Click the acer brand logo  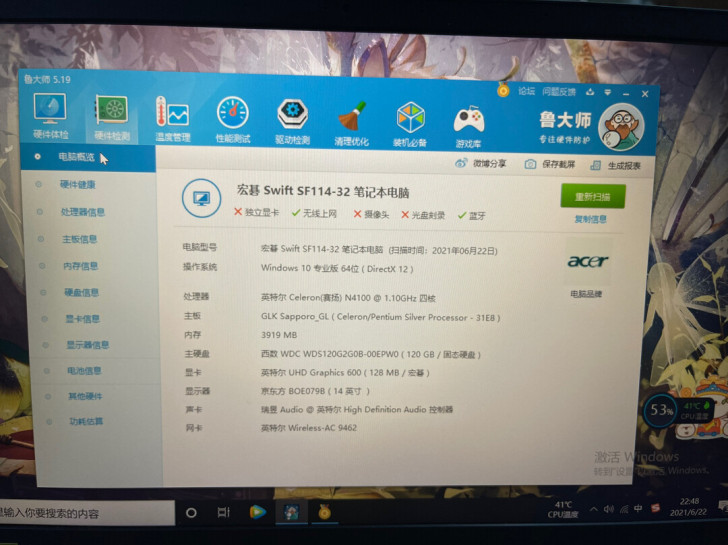coord(587,261)
